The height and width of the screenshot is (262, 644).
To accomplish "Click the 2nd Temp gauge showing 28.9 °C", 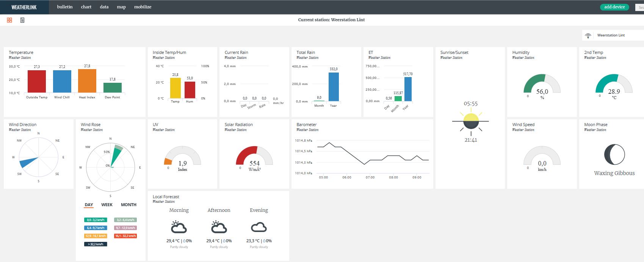I will (614, 84).
